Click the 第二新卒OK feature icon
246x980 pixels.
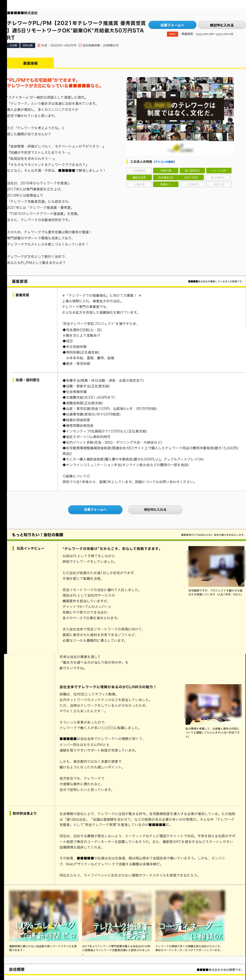coord(192,171)
